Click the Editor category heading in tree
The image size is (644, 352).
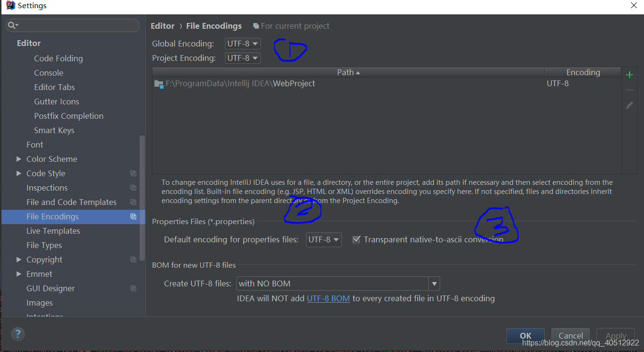29,43
